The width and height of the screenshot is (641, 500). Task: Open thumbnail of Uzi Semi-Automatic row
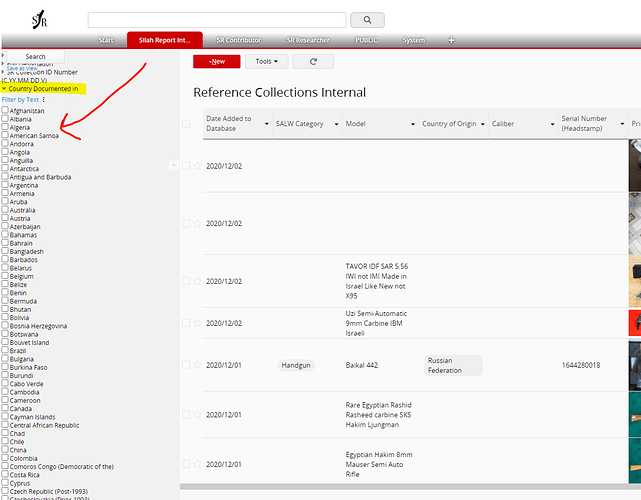635,323
